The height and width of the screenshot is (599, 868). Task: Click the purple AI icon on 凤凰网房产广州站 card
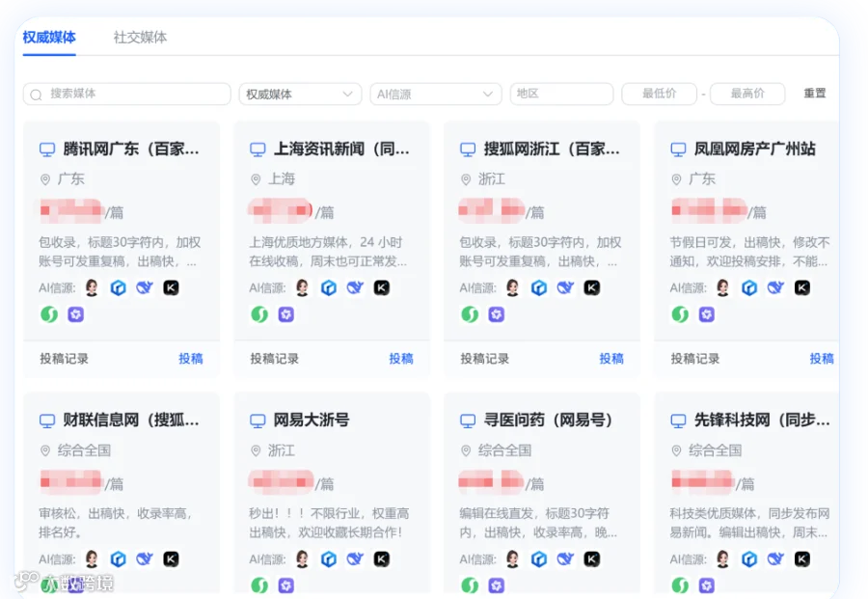click(x=707, y=314)
